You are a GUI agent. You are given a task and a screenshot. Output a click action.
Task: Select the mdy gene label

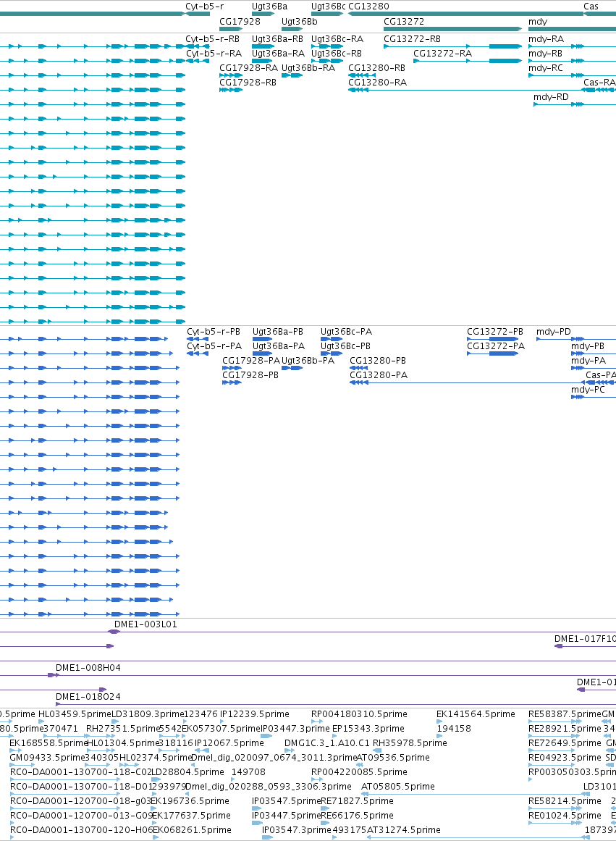click(x=538, y=22)
